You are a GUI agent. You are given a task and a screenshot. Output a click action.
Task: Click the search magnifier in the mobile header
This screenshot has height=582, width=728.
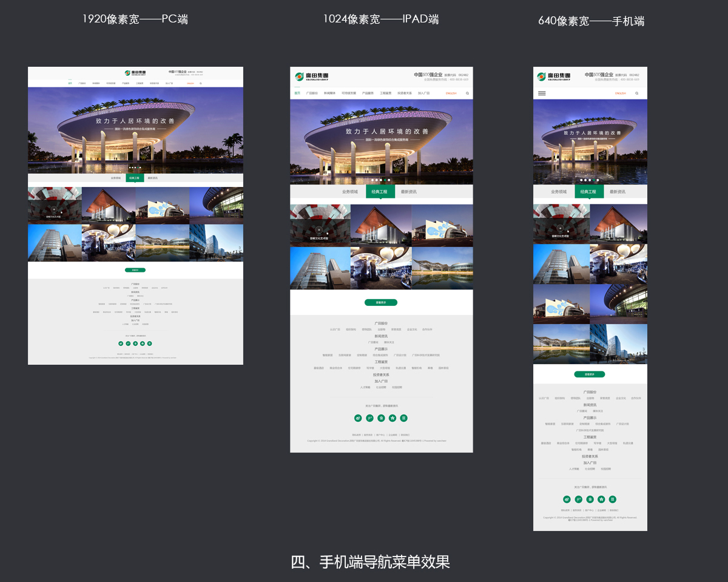click(636, 93)
